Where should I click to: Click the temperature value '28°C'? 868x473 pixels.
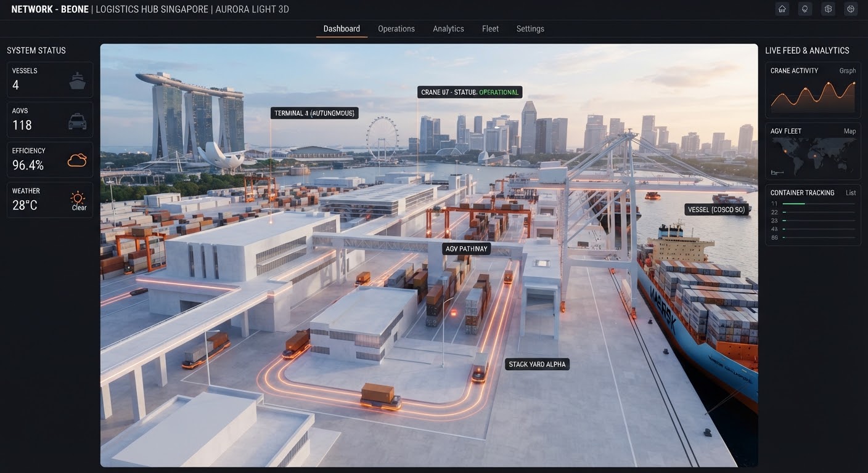point(25,205)
